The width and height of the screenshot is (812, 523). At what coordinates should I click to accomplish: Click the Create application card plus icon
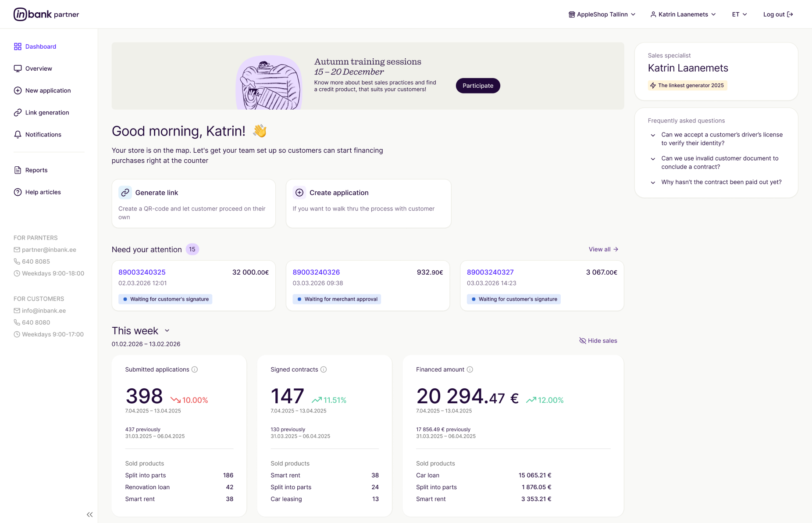pos(299,193)
